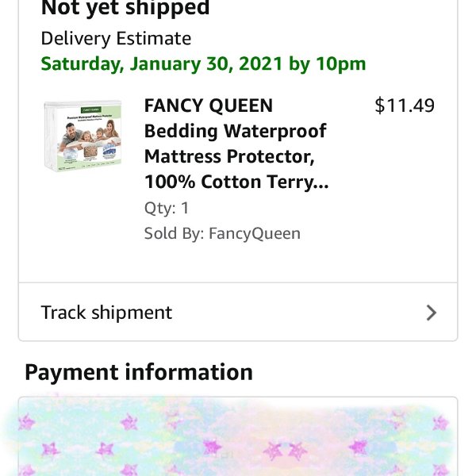Open the mattress protector product thumbnail

83,136
